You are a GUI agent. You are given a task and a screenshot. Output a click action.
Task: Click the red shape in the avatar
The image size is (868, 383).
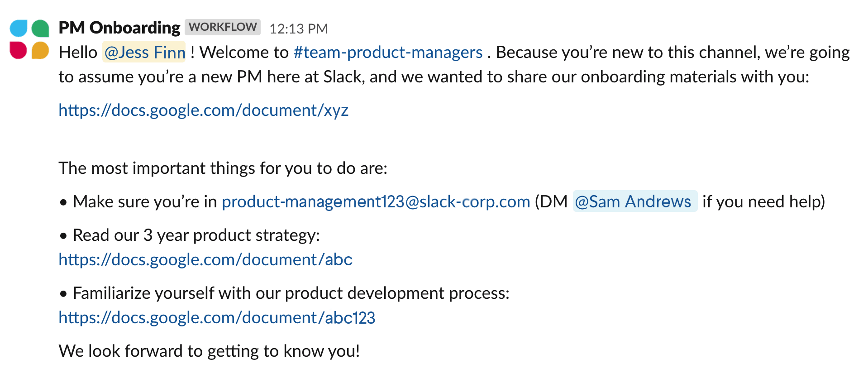click(x=19, y=50)
